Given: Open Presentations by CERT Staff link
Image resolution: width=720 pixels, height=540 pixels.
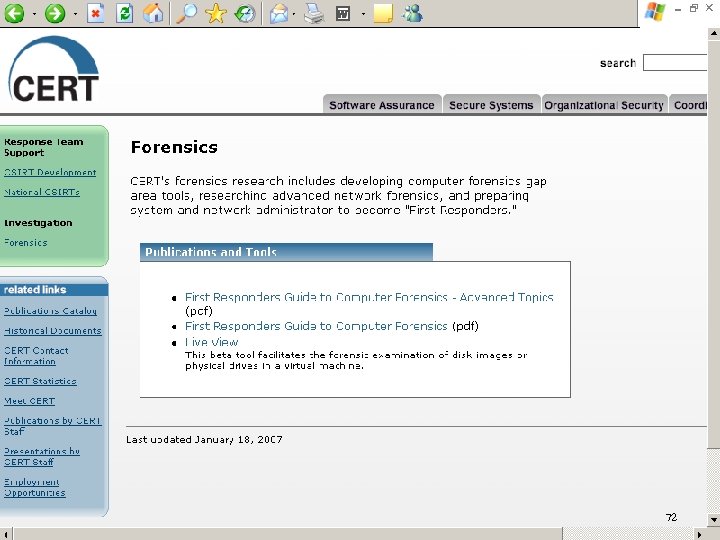Looking at the screenshot, I should click(42, 456).
